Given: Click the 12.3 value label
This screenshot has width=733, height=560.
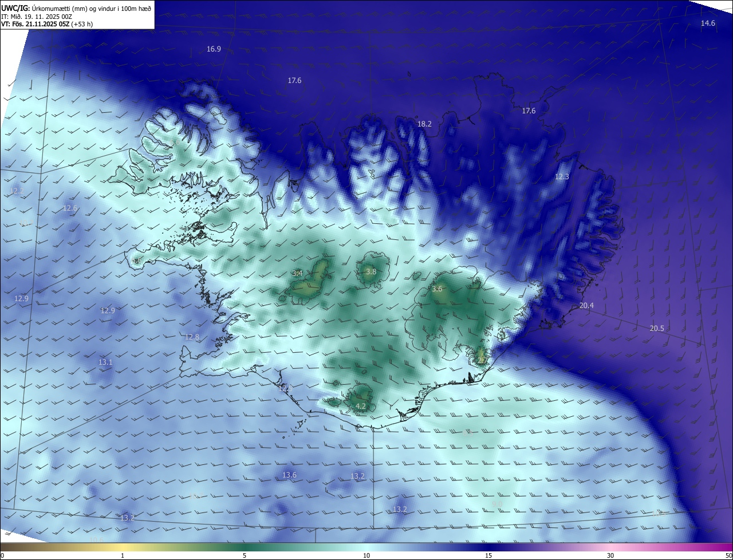Looking at the screenshot, I should (x=562, y=177).
